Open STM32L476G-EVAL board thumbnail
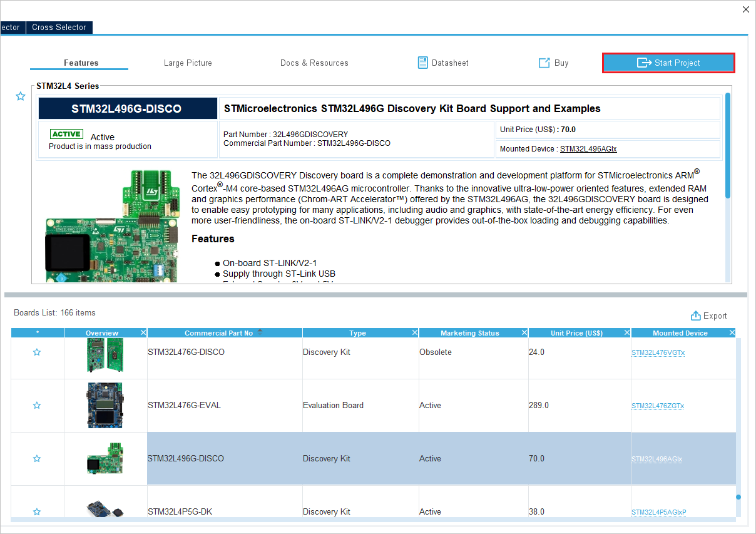756x534 pixels. 105,406
